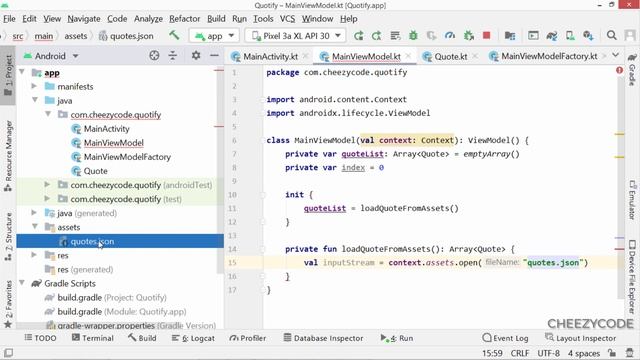Open the Navigate menu
Viewport: 640px width, 360px height.
point(84,19)
